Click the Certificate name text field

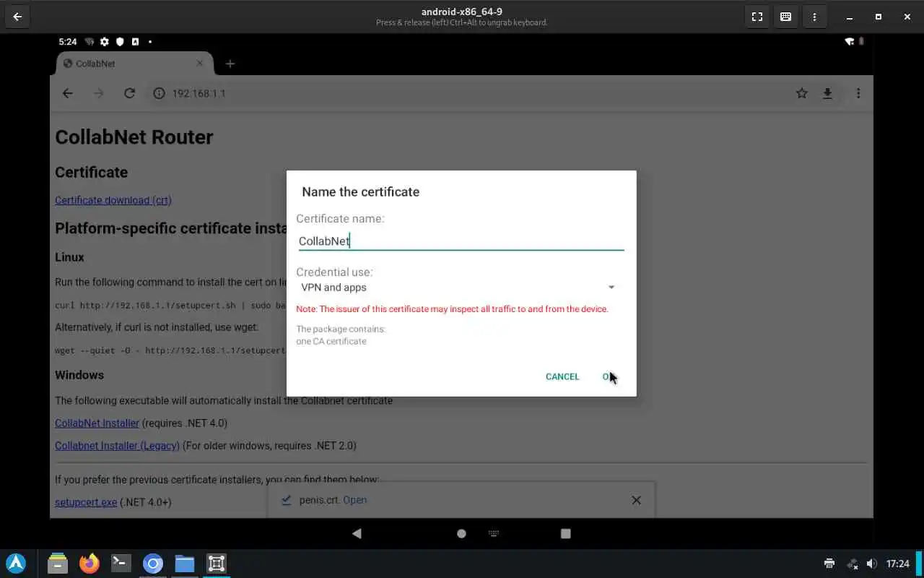(461, 241)
